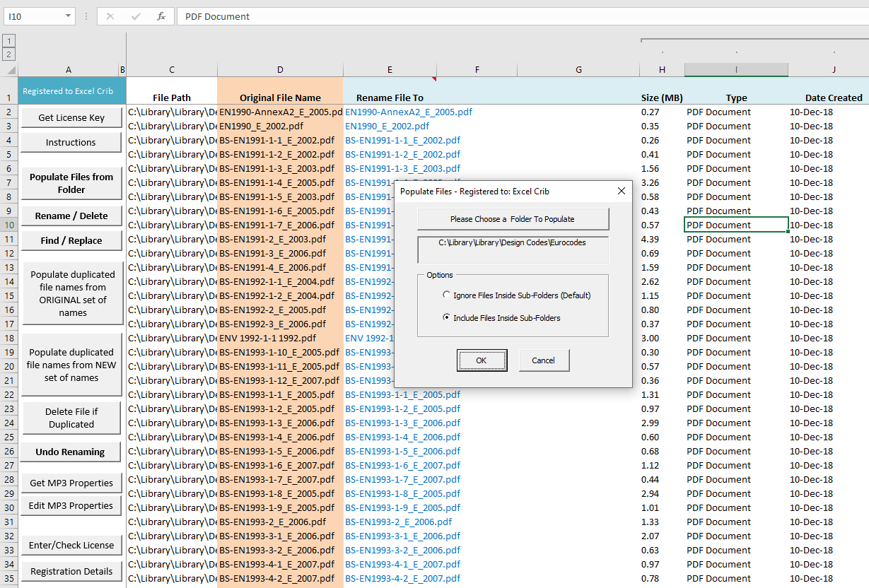
Task: Open the Instructions
Action: [x=71, y=142]
